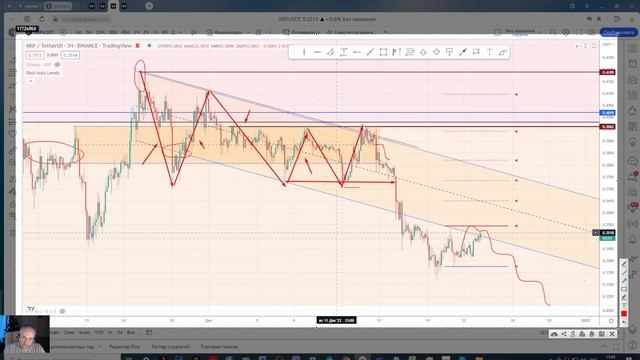Set chart date range to Все
640x360 pixels.
(131, 333)
